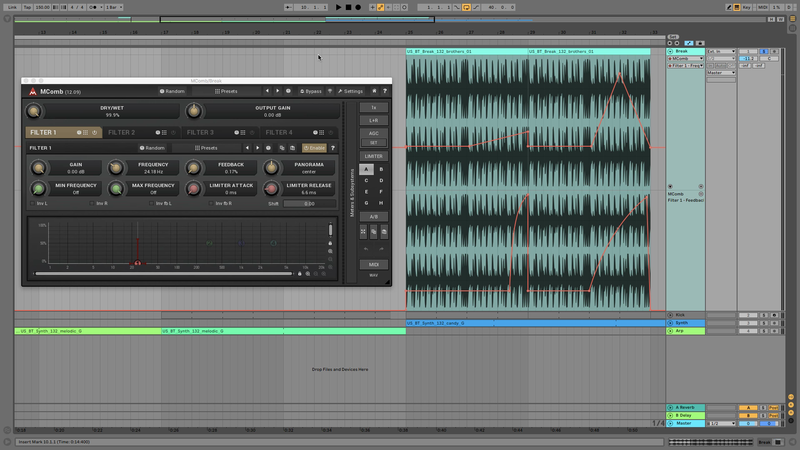Click the Tap tempo button
The image size is (800, 450).
pyautogui.click(x=27, y=7)
